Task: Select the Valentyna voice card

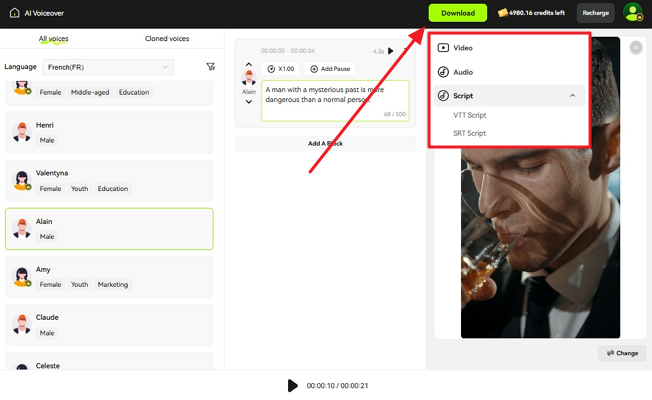Action: pyautogui.click(x=109, y=180)
